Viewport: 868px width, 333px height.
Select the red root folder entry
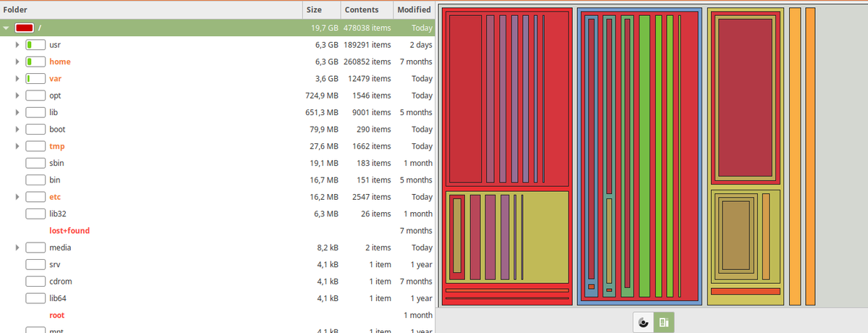(57, 315)
